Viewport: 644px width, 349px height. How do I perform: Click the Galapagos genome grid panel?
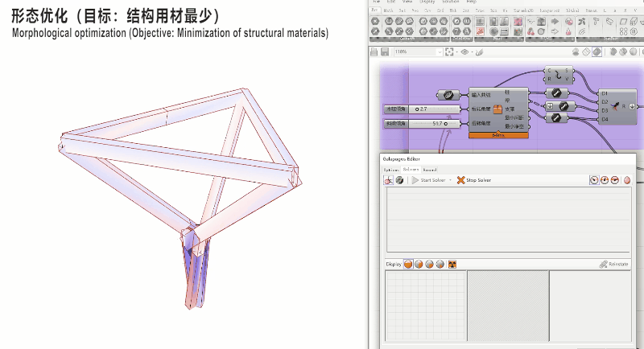click(x=426, y=306)
